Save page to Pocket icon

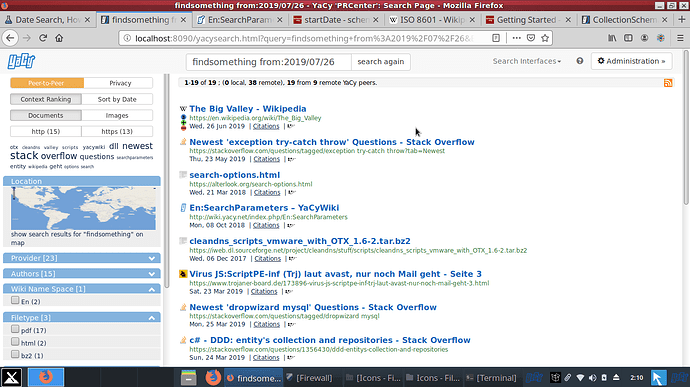(x=531, y=38)
